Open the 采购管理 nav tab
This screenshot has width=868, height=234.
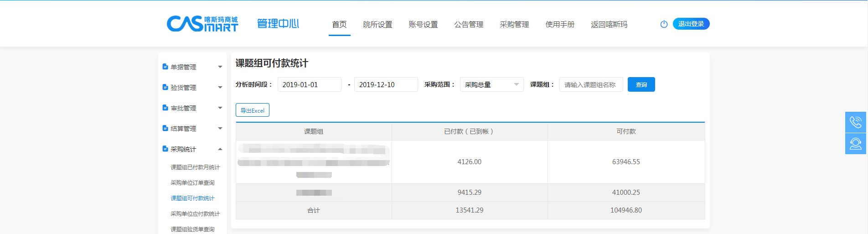tap(514, 25)
